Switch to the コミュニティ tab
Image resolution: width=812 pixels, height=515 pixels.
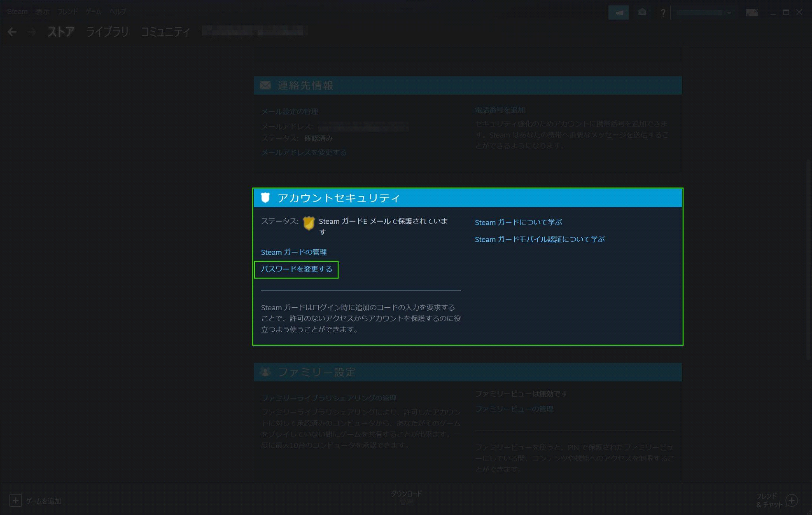click(x=165, y=32)
